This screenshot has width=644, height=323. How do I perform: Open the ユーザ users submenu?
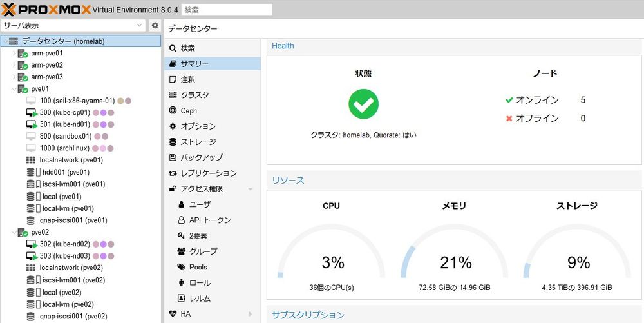click(x=213, y=204)
